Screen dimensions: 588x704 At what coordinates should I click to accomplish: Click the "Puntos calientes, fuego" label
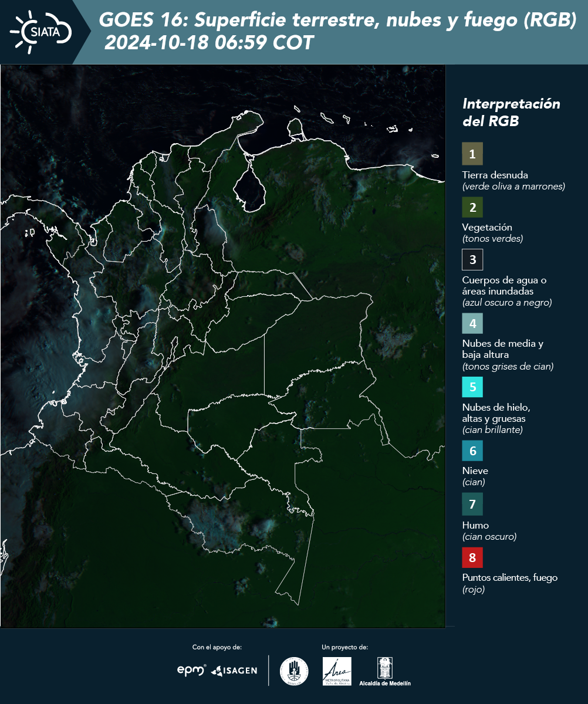click(510, 578)
